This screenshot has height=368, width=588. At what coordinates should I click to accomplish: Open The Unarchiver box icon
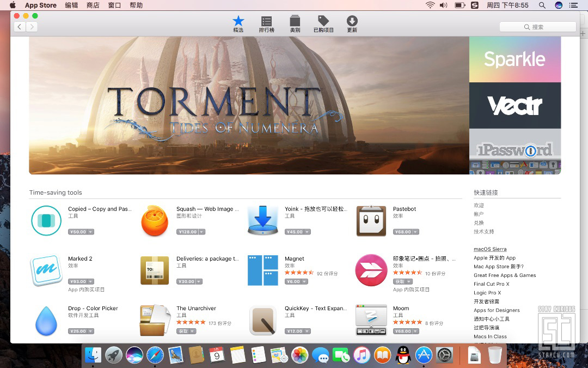(x=155, y=321)
